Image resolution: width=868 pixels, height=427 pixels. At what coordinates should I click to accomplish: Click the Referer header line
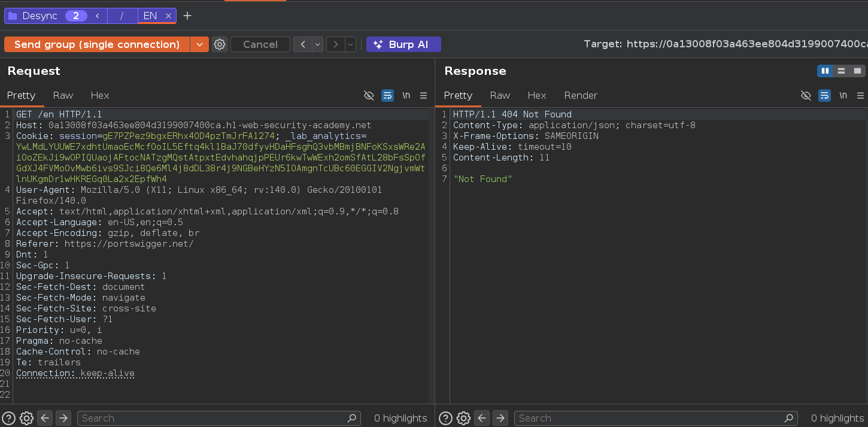pyautogui.click(x=105, y=244)
